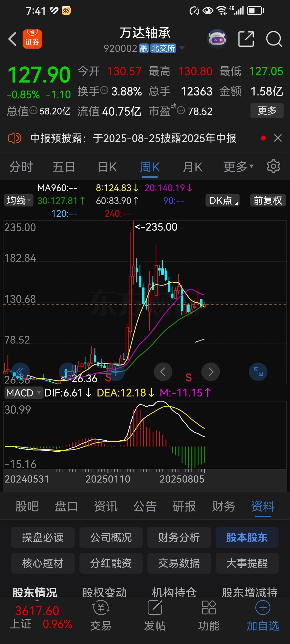Click the 股本股东 button

(247, 537)
